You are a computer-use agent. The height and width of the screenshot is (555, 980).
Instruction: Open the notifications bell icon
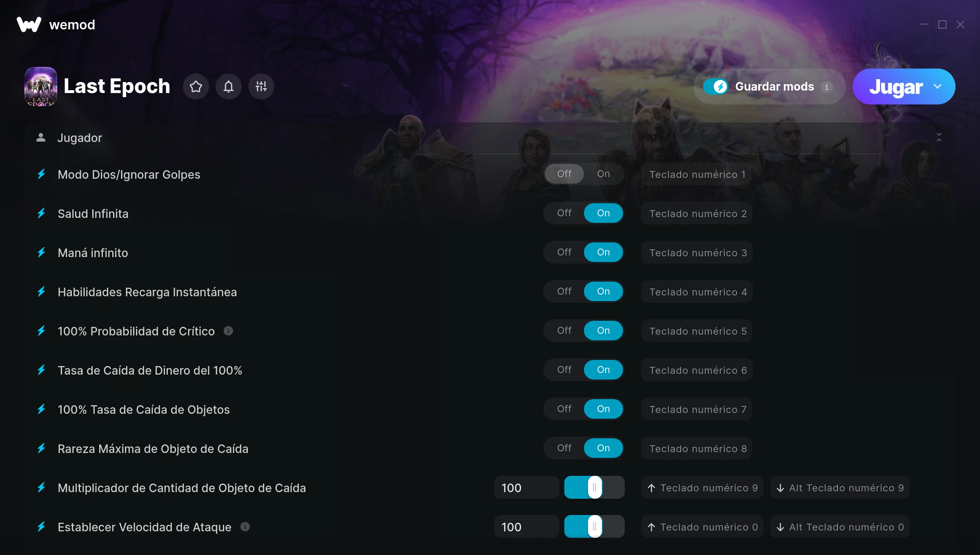pos(229,87)
